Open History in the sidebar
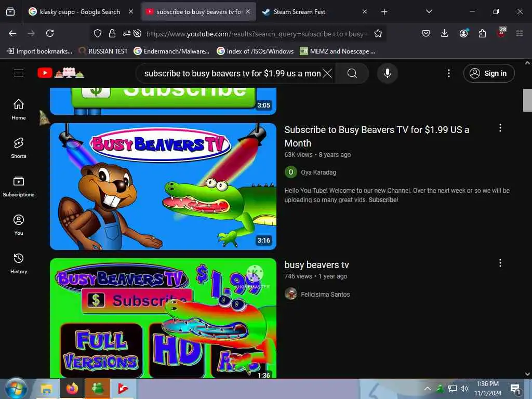 19,263
